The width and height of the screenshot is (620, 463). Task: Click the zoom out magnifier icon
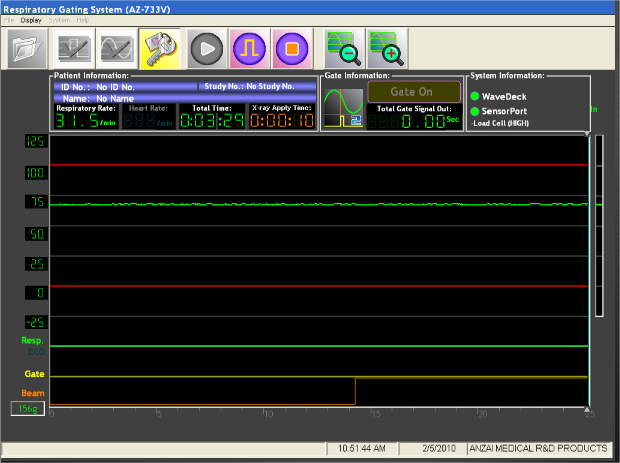(x=343, y=47)
